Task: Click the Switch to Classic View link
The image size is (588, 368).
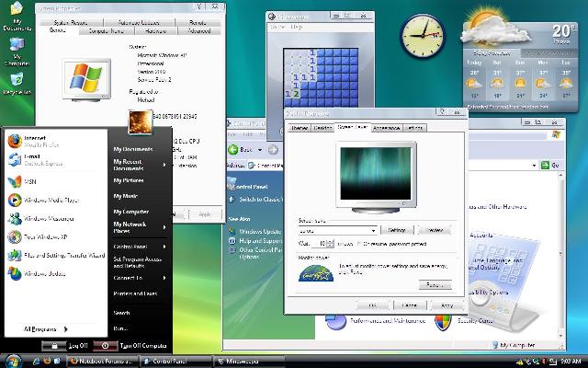Action: (261, 200)
